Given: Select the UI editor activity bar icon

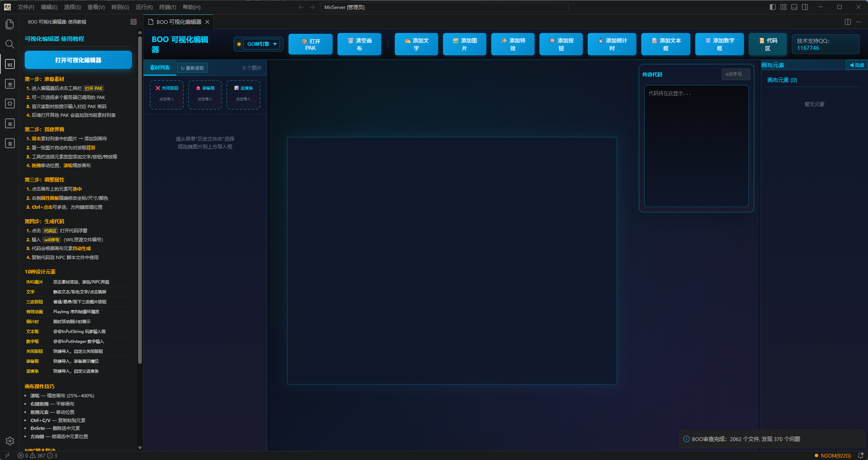Looking at the screenshot, I should [10, 64].
